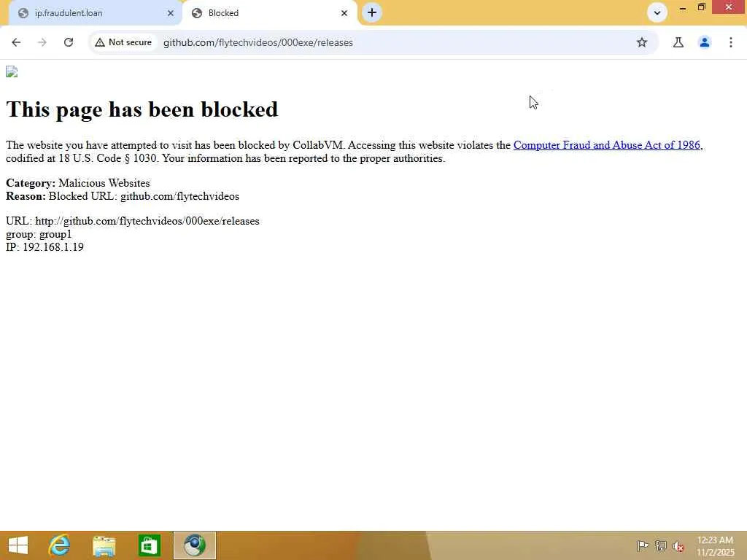
Task: Minimize the Chrome window
Action: pos(683,7)
